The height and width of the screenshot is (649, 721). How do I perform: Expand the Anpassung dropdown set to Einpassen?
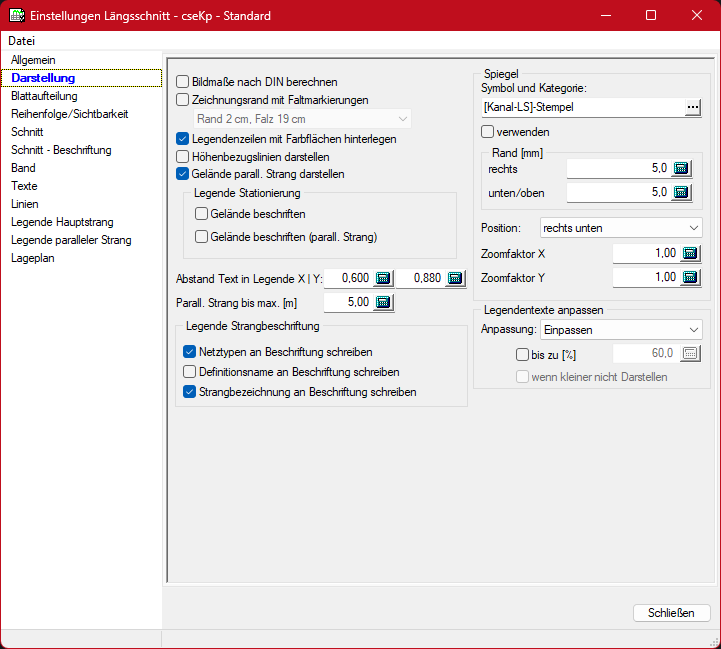(x=621, y=329)
